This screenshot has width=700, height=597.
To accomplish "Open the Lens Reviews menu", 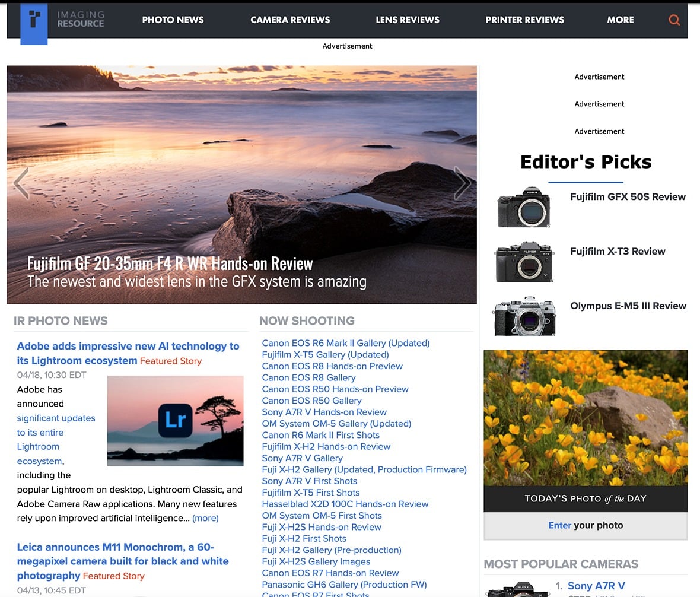I will (408, 20).
